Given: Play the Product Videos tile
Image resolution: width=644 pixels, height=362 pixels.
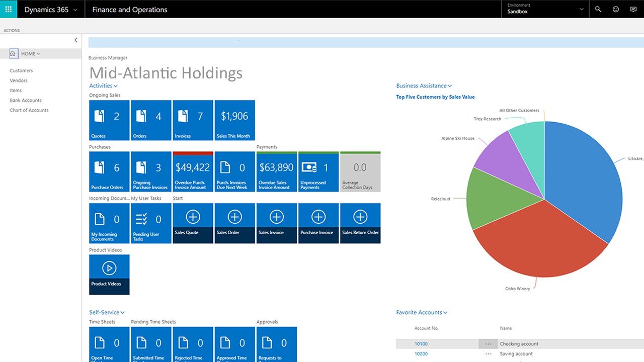Looking at the screenshot, I should [x=109, y=275].
